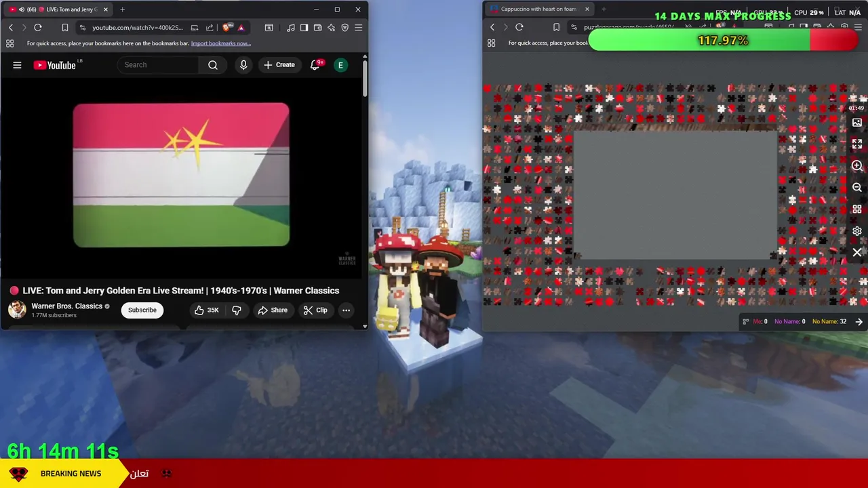Screen dimensions: 868x488
Task: Click the 'No Name: 32' score text
Action: [829, 322]
